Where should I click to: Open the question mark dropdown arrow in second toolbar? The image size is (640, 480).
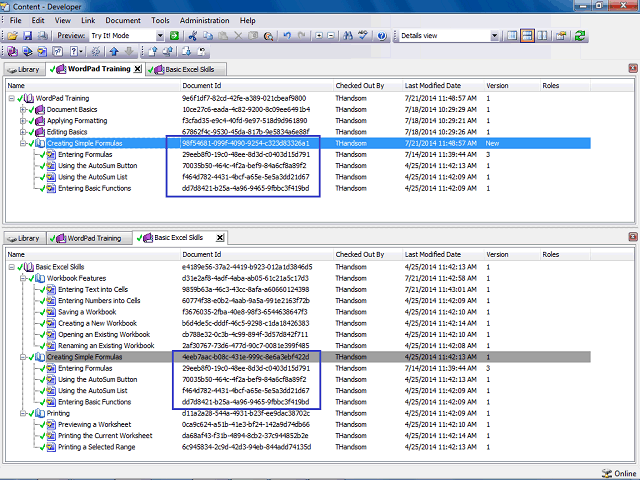click(81, 51)
